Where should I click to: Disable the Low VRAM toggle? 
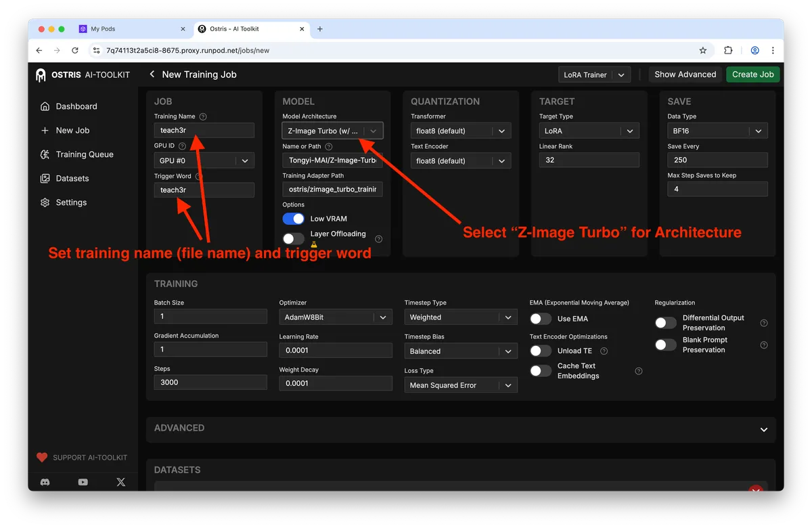293,218
